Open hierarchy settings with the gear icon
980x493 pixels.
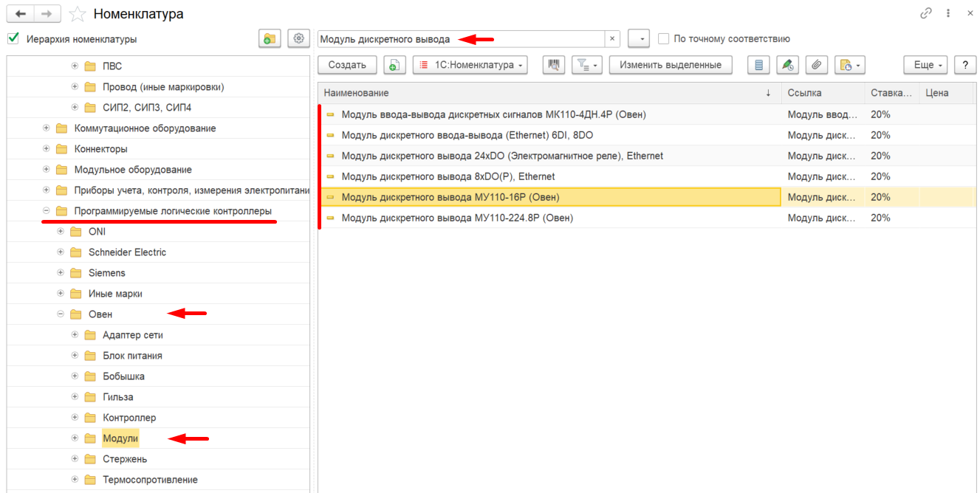[298, 39]
